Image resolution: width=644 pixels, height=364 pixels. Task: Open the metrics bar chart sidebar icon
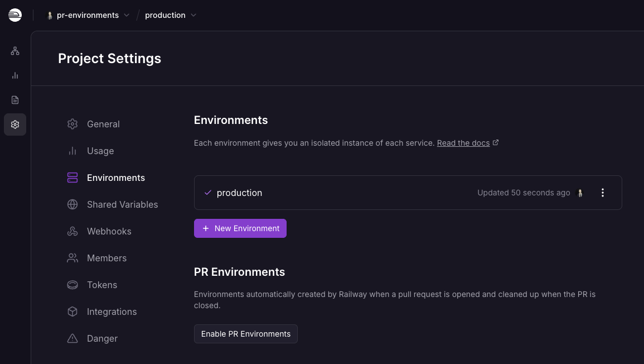pos(15,75)
